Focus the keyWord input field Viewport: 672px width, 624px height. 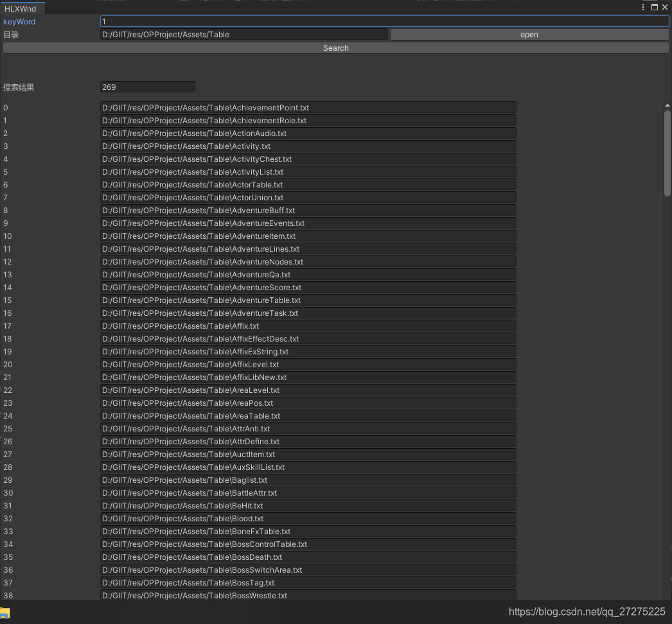[x=384, y=21]
